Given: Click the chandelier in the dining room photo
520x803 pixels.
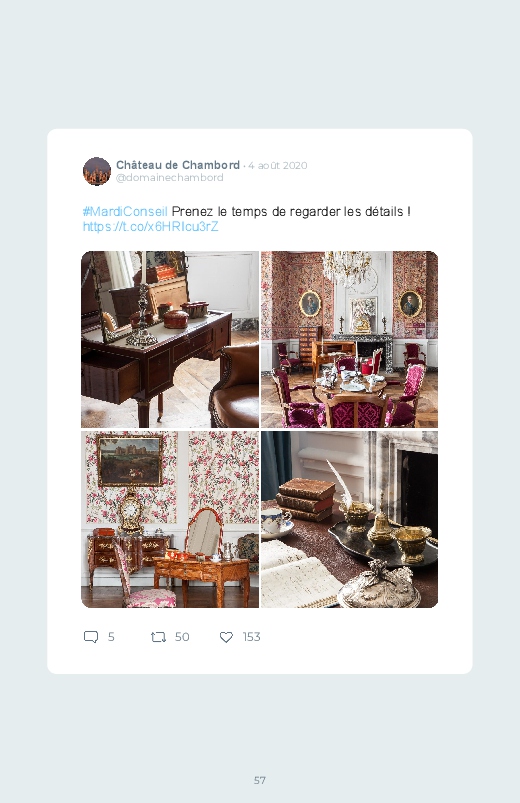Looking at the screenshot, I should [348, 267].
